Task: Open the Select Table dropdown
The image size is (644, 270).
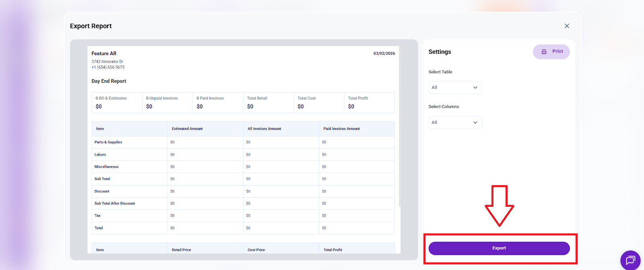Action: [455, 87]
